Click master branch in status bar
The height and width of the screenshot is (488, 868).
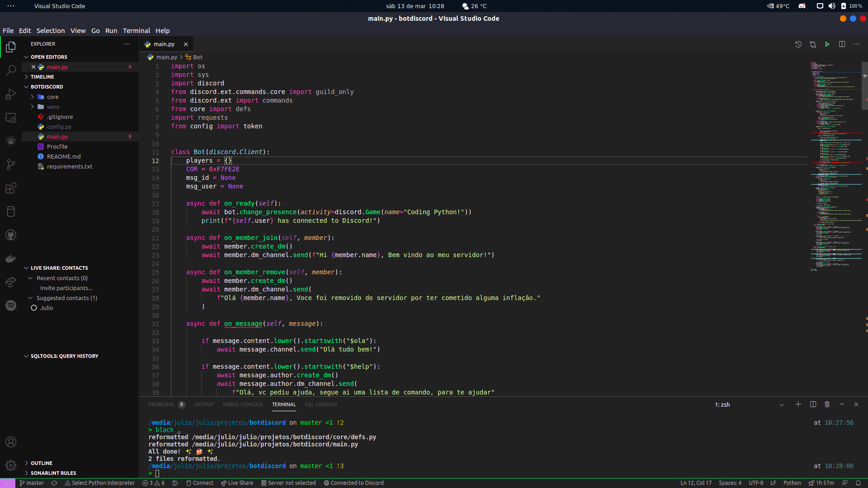(x=32, y=483)
